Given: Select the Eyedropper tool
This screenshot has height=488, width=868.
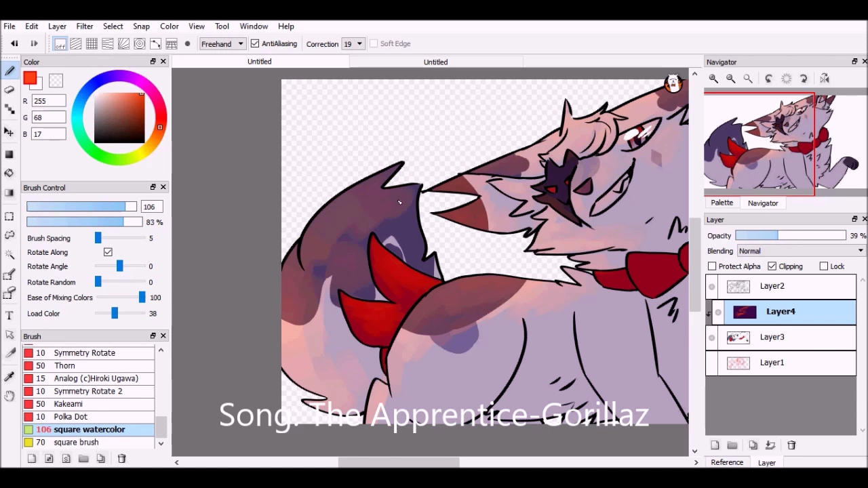Looking at the screenshot, I should 9,377.
